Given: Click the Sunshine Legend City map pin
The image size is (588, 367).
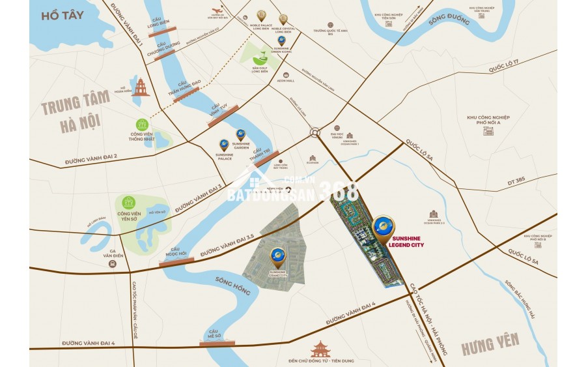Looking at the screenshot, I should 384,229.
